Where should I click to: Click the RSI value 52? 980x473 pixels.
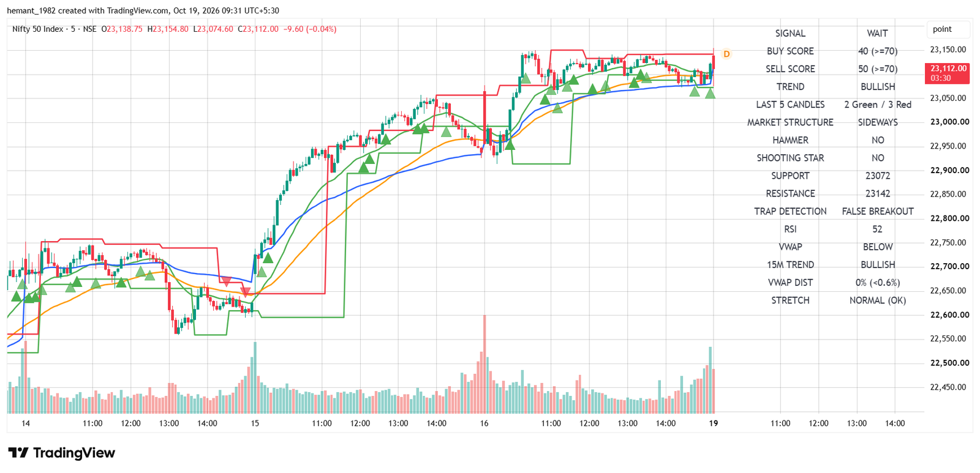[877, 228]
